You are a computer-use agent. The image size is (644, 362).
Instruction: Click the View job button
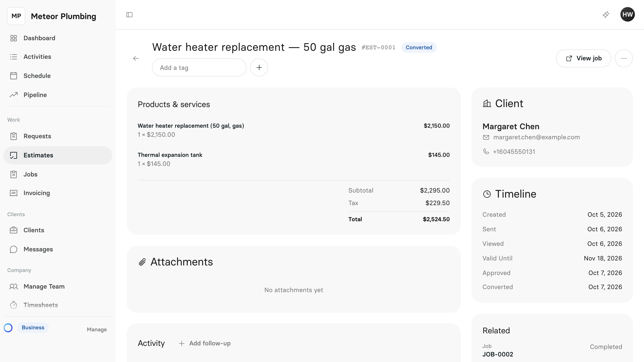(584, 58)
